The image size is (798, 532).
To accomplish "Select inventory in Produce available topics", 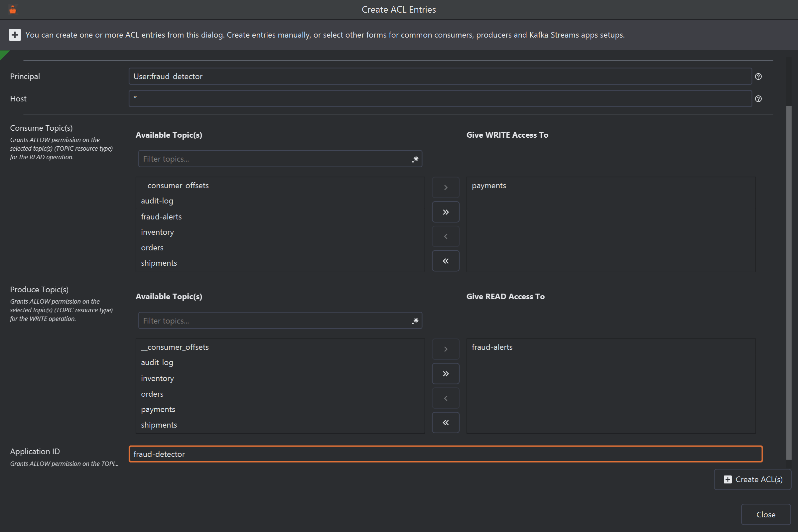I will coord(280,378).
